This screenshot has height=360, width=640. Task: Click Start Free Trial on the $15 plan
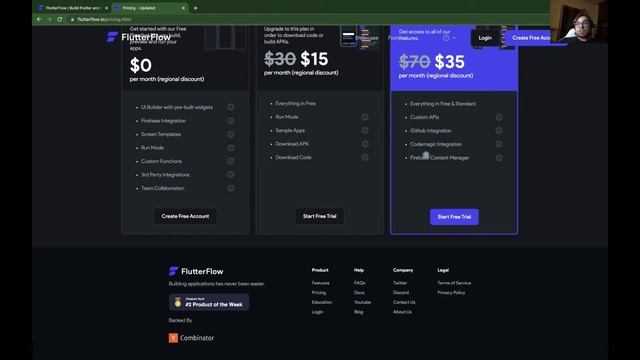[320, 216]
